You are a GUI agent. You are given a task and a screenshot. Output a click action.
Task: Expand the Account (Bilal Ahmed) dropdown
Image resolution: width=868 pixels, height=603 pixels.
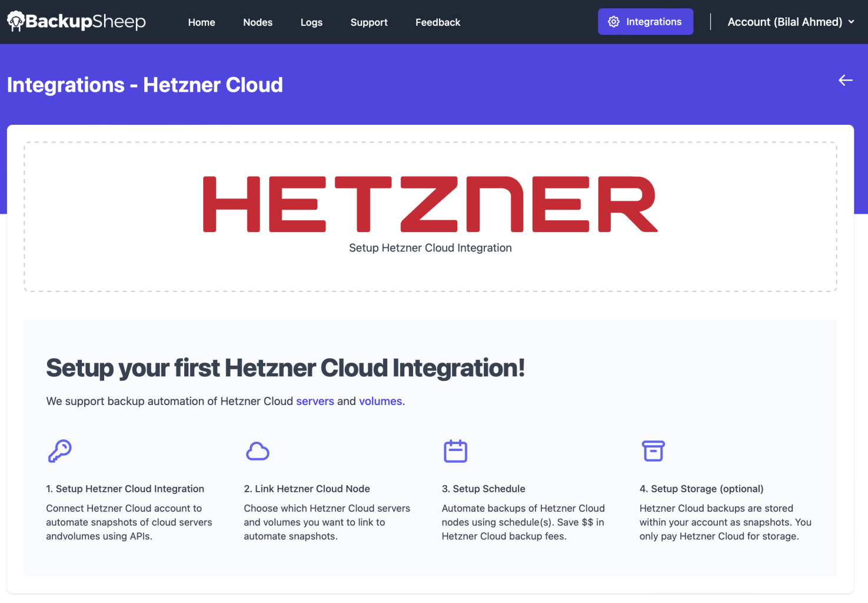791,22
